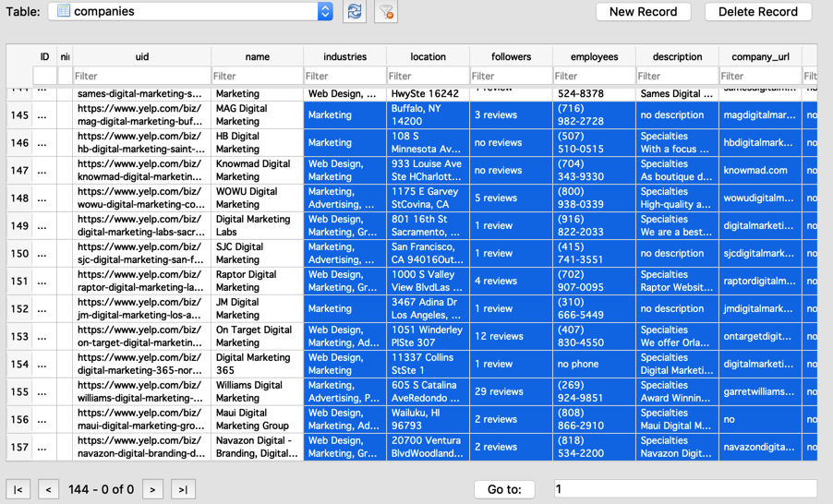Image resolution: width=833 pixels, height=504 pixels.
Task: Select the On Target Digital Marketing cell
Action: click(x=257, y=336)
